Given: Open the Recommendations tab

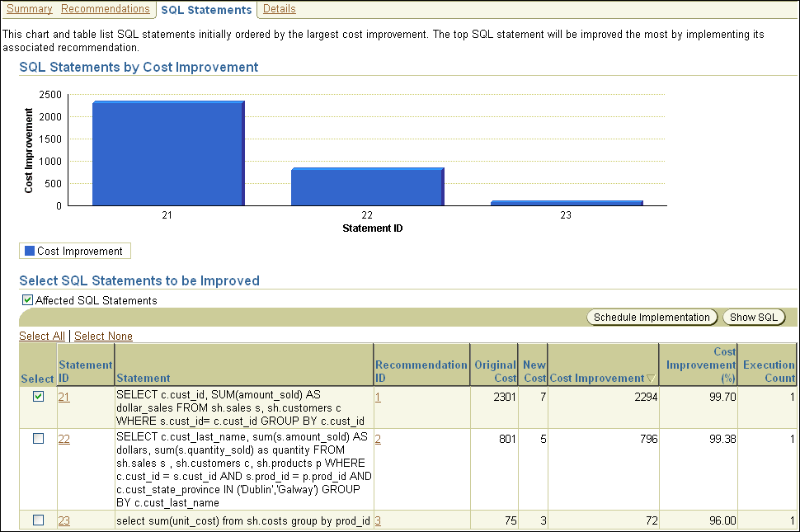Looking at the screenshot, I should (x=106, y=9).
